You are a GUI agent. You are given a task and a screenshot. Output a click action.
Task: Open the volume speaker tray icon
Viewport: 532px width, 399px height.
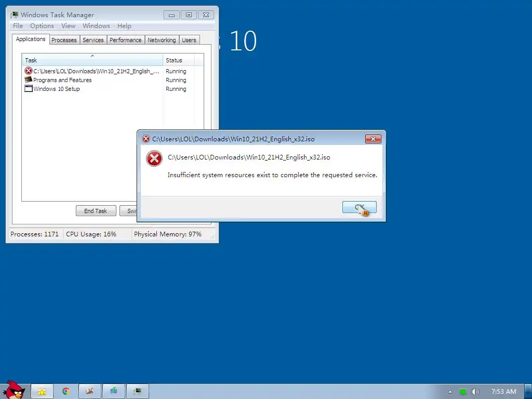coord(475,392)
